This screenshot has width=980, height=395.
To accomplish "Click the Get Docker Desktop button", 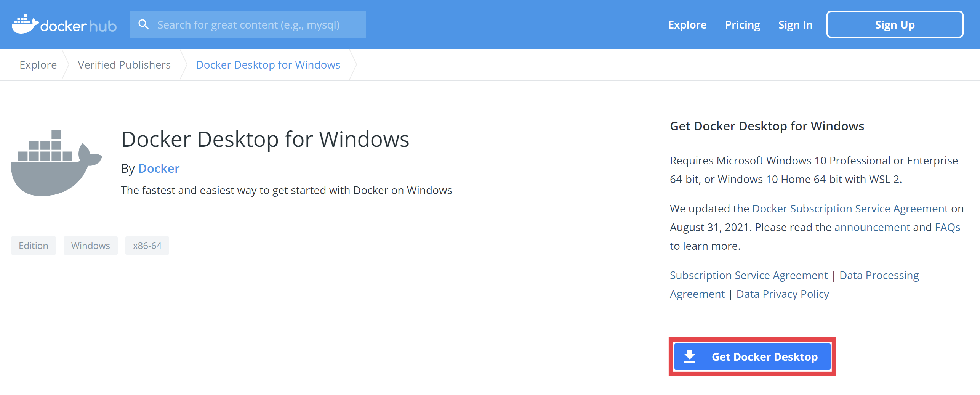I will [753, 356].
